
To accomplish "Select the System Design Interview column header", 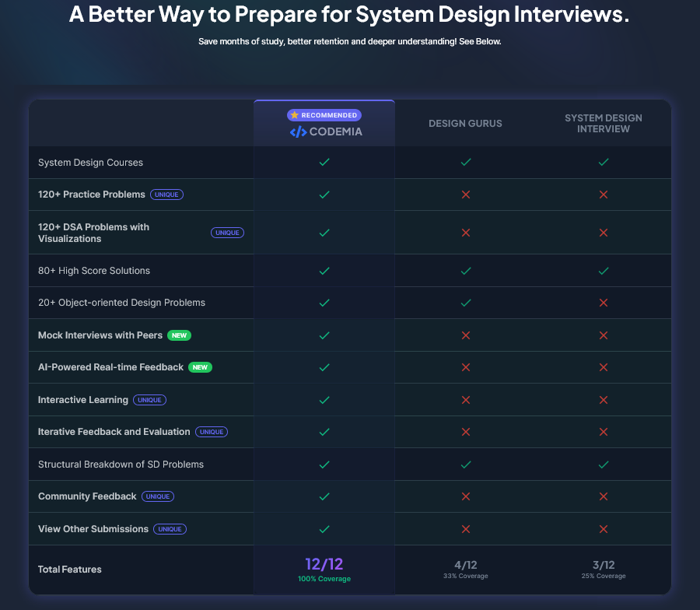I will click(x=604, y=124).
